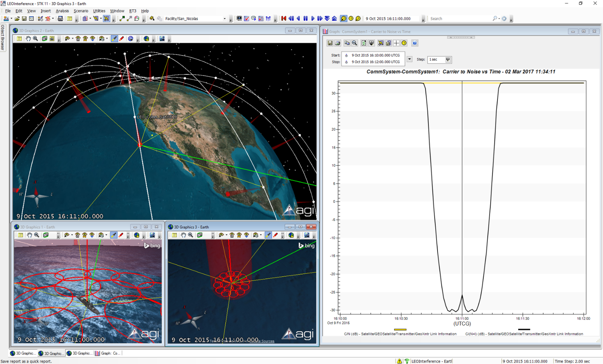Open the Scenario menu
The image size is (603, 364).
[81, 11]
